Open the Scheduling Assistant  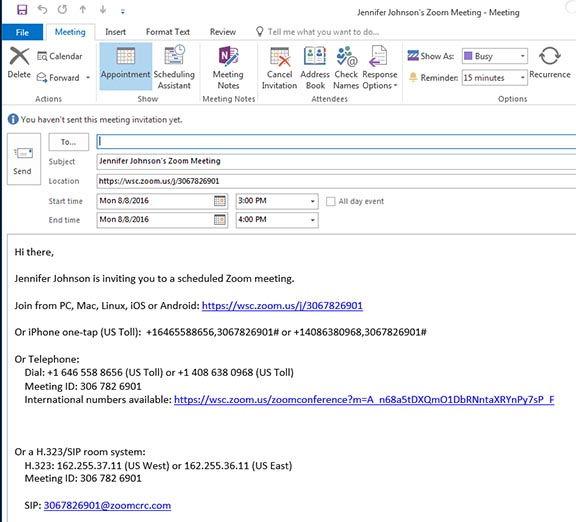point(174,67)
